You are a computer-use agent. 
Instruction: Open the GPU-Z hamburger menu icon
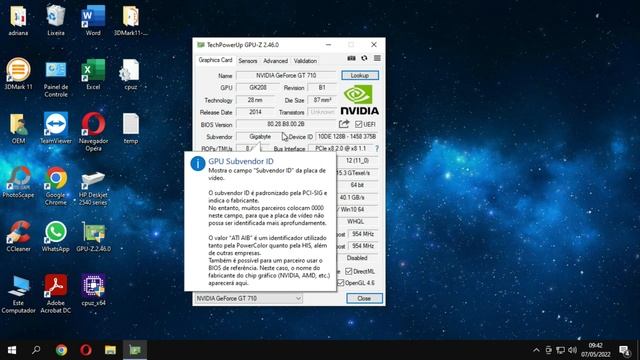(x=377, y=58)
